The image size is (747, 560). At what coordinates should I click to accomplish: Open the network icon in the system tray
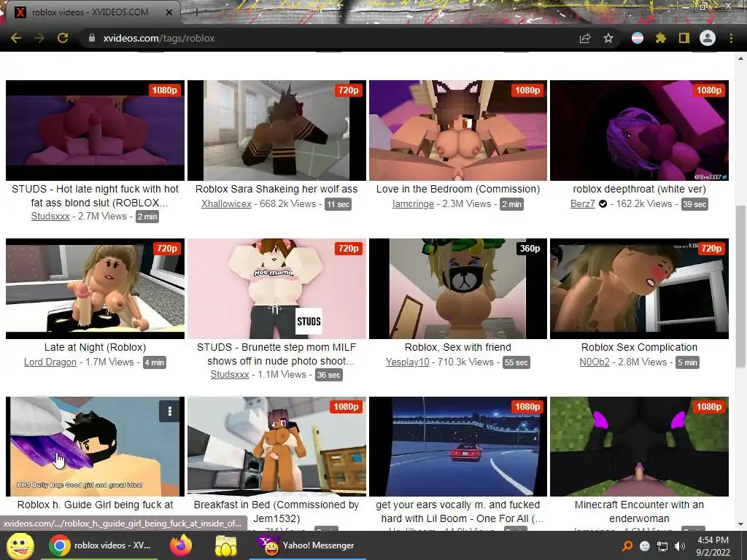click(662, 546)
